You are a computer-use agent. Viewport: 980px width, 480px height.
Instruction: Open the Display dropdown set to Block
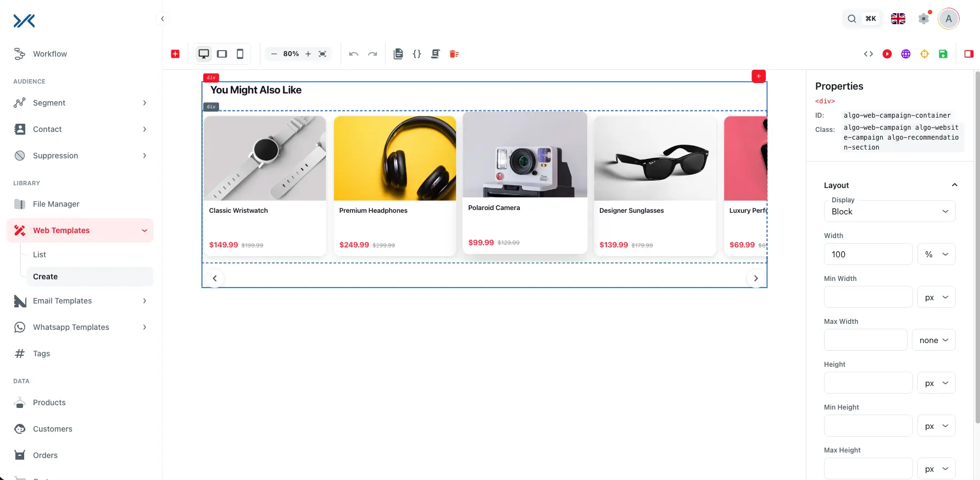point(890,211)
